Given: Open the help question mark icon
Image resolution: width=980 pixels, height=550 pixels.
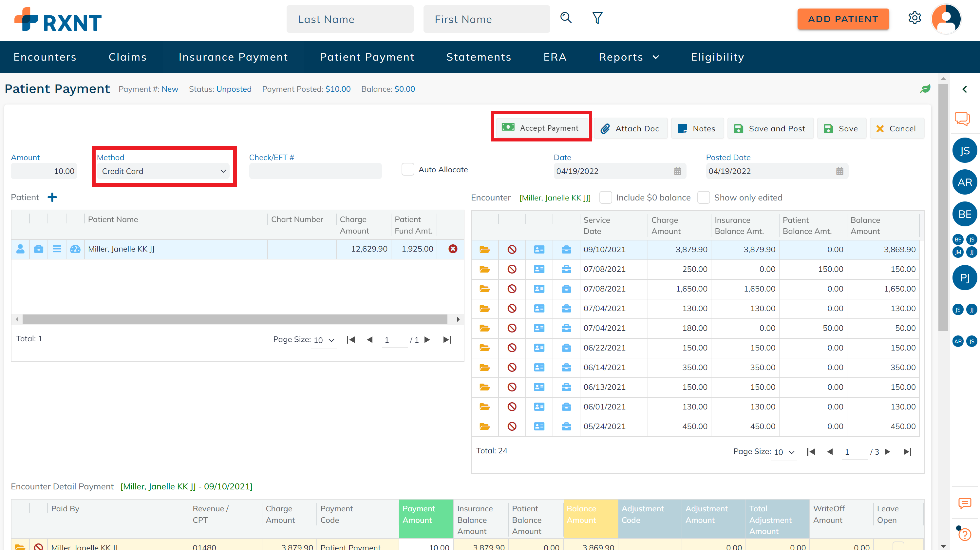Looking at the screenshot, I should tap(964, 534).
